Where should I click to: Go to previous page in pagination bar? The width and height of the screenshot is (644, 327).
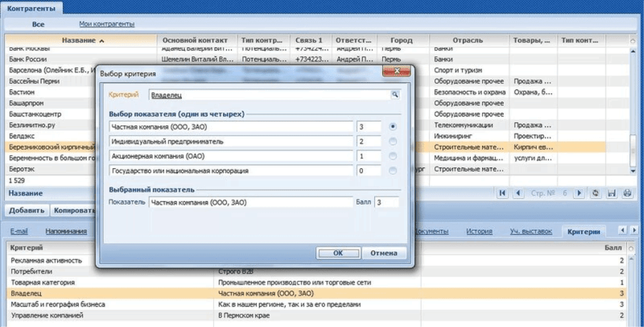pyautogui.click(x=518, y=193)
